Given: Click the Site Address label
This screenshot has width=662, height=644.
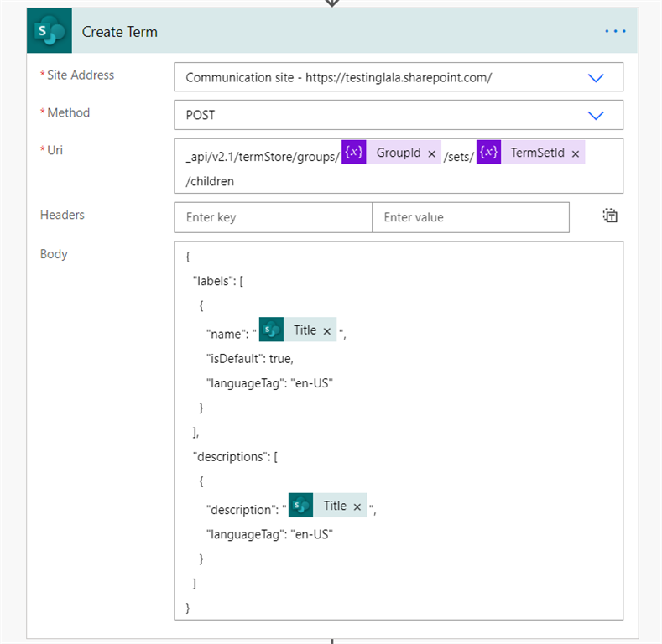Looking at the screenshot, I should point(81,75).
